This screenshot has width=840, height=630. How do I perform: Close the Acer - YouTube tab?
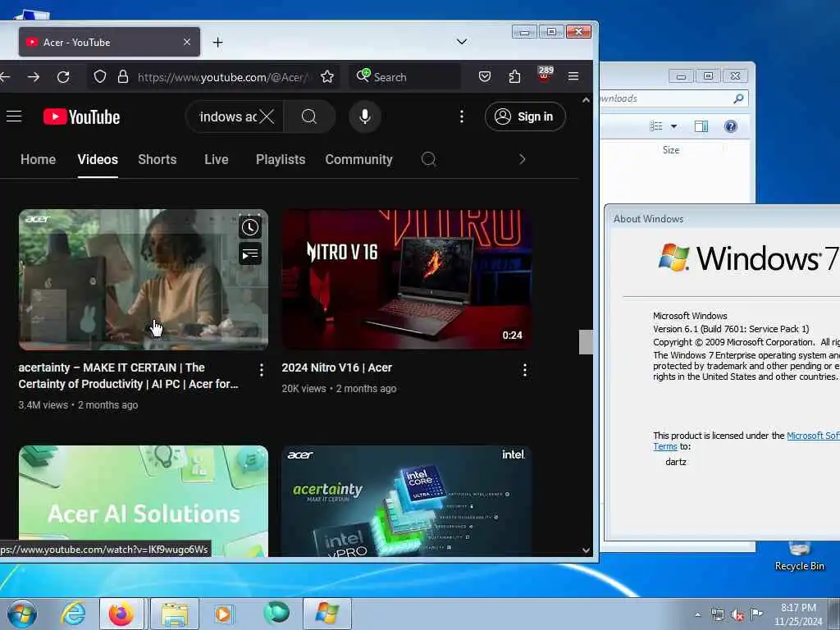pos(186,42)
